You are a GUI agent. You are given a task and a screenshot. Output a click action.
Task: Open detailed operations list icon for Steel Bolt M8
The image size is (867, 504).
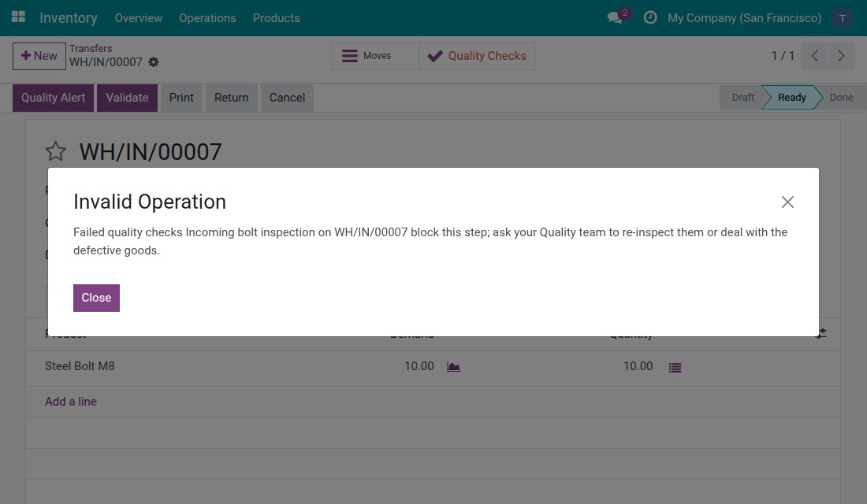coord(675,368)
